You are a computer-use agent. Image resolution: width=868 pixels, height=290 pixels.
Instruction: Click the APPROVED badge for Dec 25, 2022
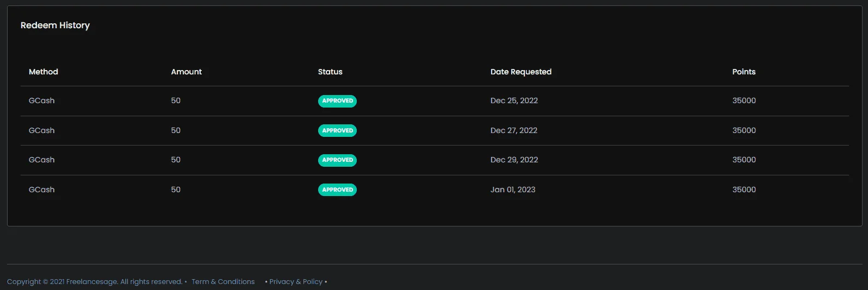tap(337, 101)
